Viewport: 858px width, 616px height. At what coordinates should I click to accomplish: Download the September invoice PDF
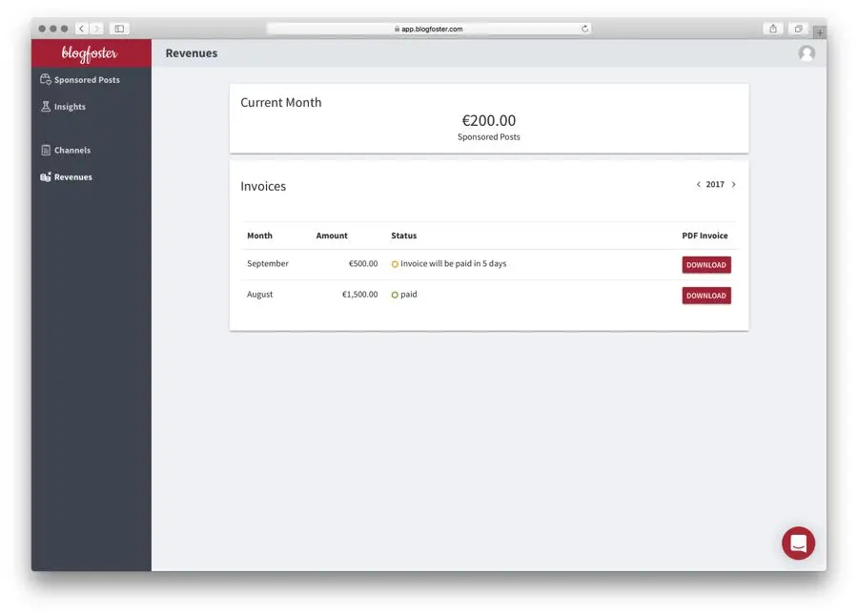[705, 265]
